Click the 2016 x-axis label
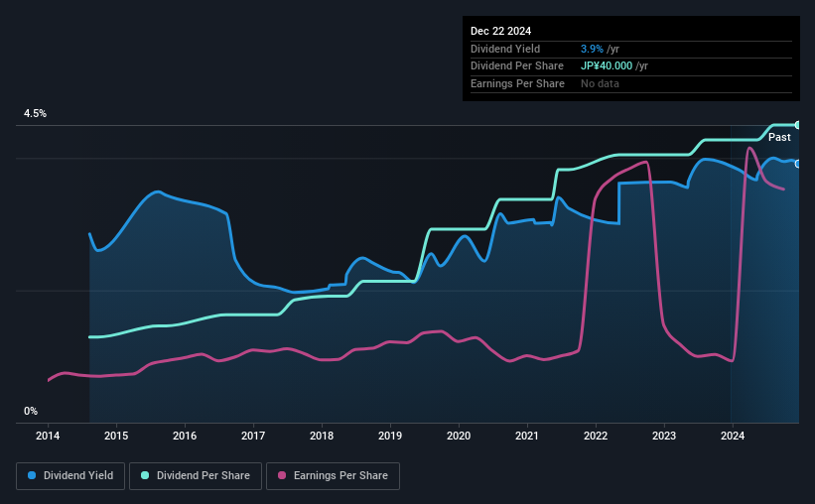Image resolution: width=815 pixels, height=504 pixels. (185, 436)
